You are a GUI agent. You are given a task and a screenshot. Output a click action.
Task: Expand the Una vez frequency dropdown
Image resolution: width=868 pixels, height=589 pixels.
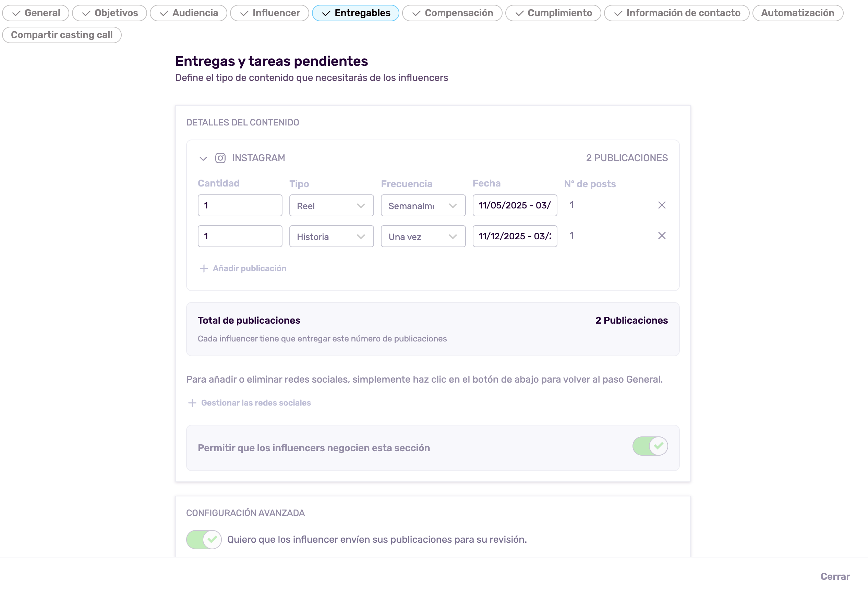[423, 237]
